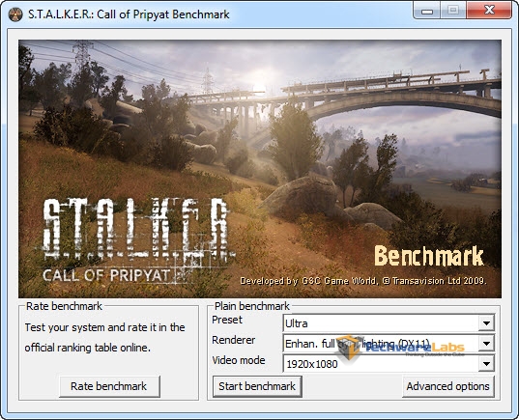Viewport: 519px width, 420px height.
Task: Expand the Preset dropdown arrow
Action: pyautogui.click(x=486, y=323)
